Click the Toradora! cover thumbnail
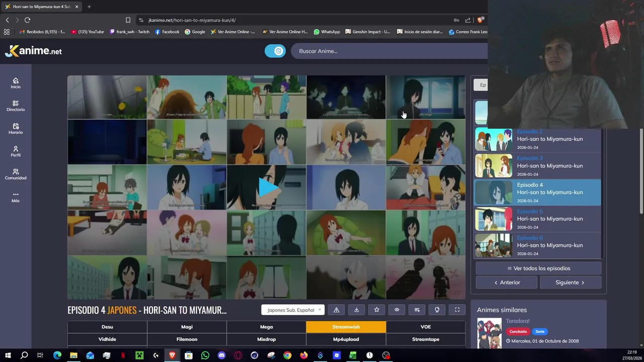This screenshot has width=644, height=362. (490, 333)
